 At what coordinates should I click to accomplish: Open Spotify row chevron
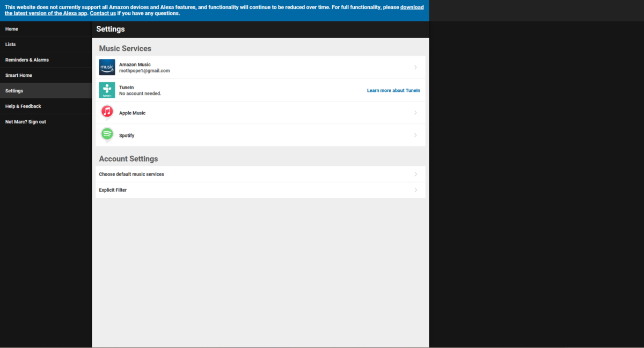click(x=415, y=135)
